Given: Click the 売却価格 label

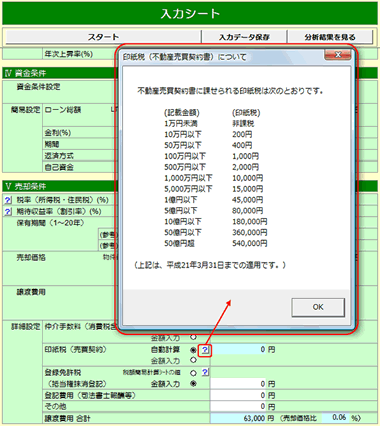Looking at the screenshot, I should 31,258.
